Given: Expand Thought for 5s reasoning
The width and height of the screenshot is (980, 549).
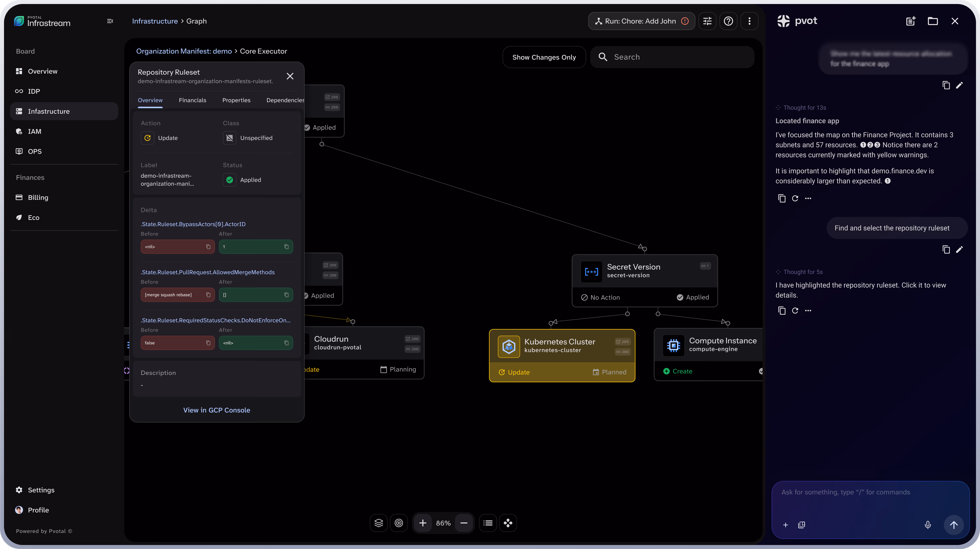Looking at the screenshot, I should pos(799,272).
